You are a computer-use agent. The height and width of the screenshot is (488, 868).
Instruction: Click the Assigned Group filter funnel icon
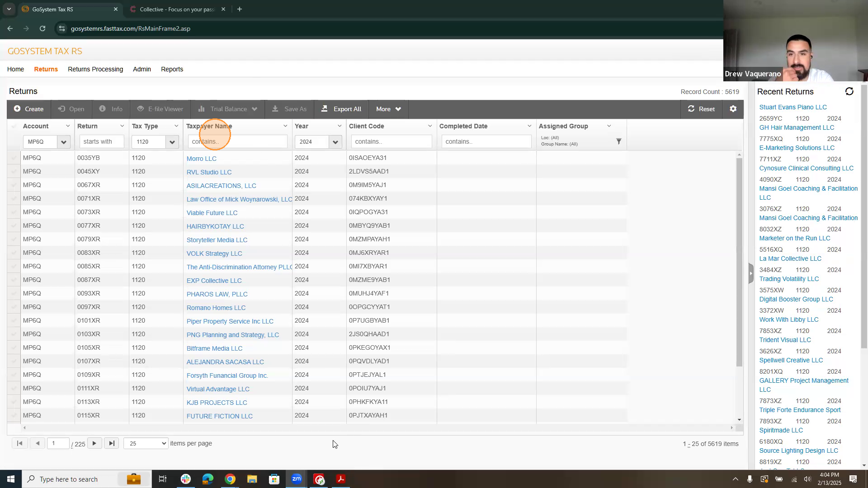pos(618,141)
